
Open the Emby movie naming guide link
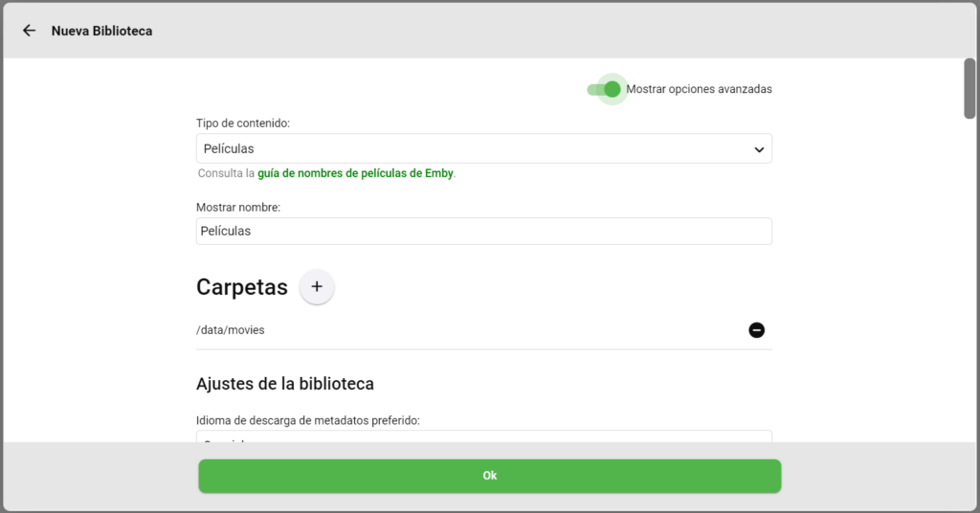pyautogui.click(x=356, y=173)
